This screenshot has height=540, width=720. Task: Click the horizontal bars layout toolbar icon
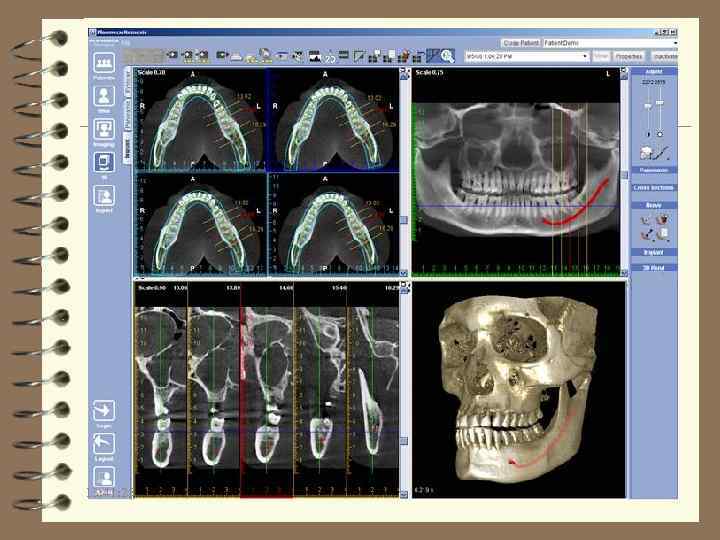tap(343, 56)
